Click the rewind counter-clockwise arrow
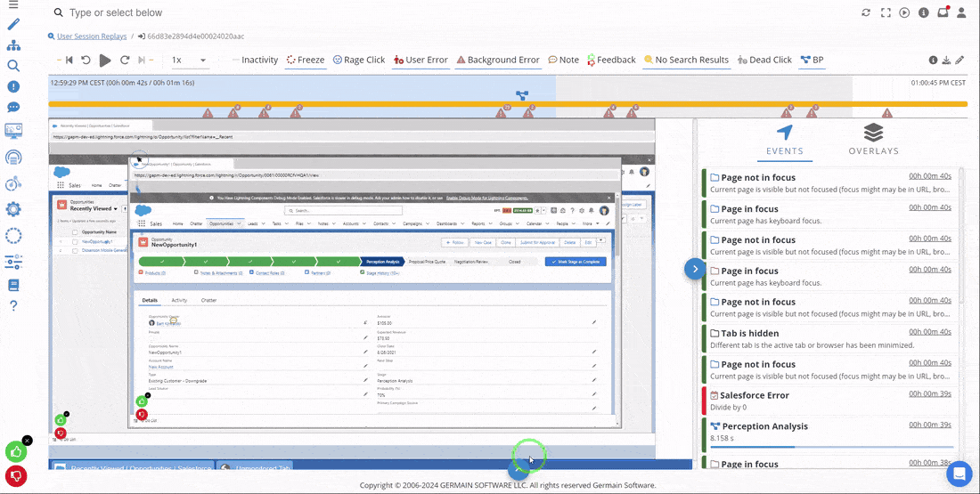980x494 pixels. click(x=86, y=60)
